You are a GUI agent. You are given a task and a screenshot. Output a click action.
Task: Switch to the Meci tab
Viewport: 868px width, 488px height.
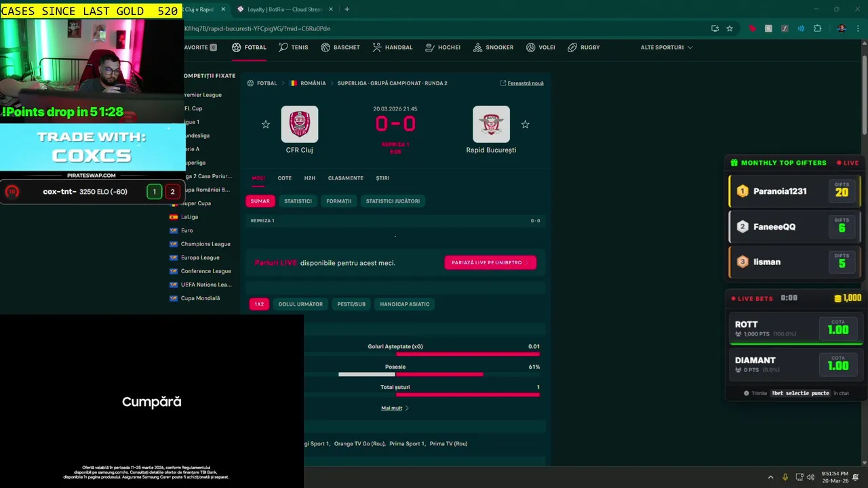coord(258,178)
